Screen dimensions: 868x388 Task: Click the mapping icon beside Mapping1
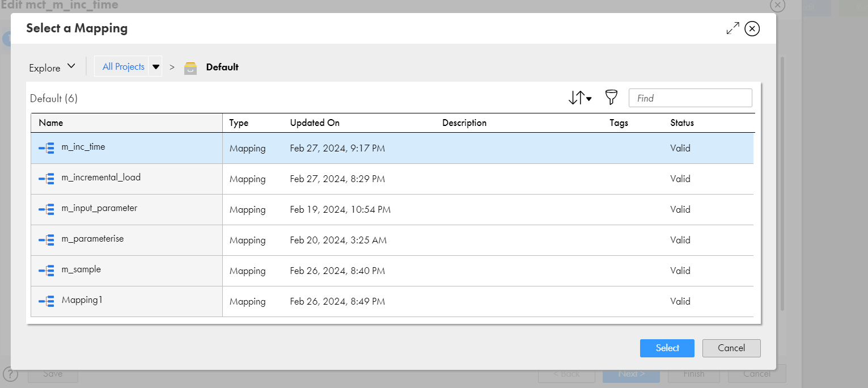(46, 301)
